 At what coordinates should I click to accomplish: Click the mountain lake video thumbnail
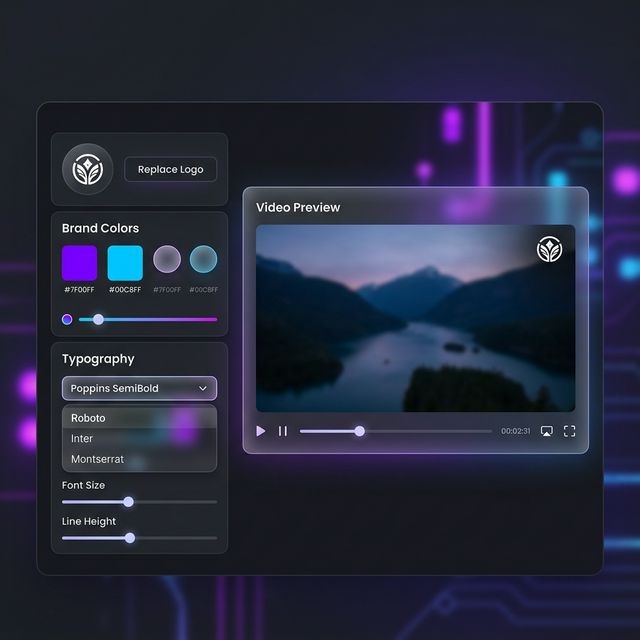416,318
